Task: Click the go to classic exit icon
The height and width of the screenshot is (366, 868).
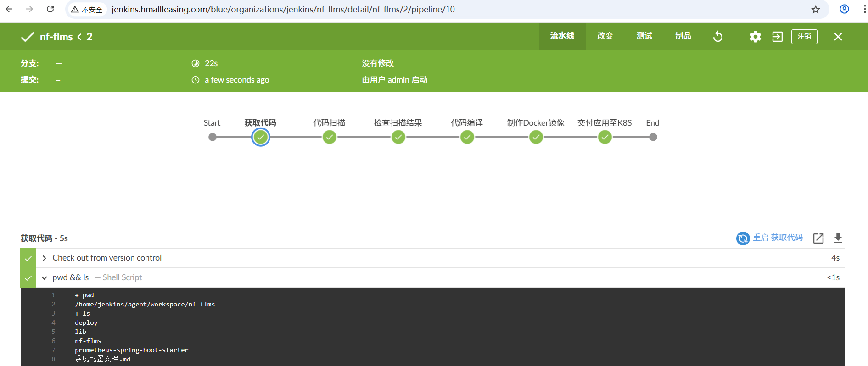Action: click(777, 37)
